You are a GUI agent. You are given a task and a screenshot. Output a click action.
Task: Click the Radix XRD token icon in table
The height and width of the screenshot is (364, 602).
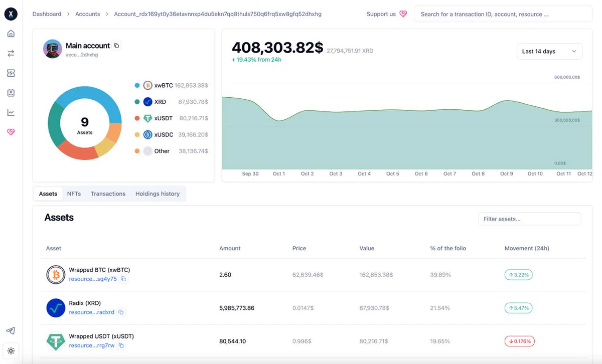56,308
